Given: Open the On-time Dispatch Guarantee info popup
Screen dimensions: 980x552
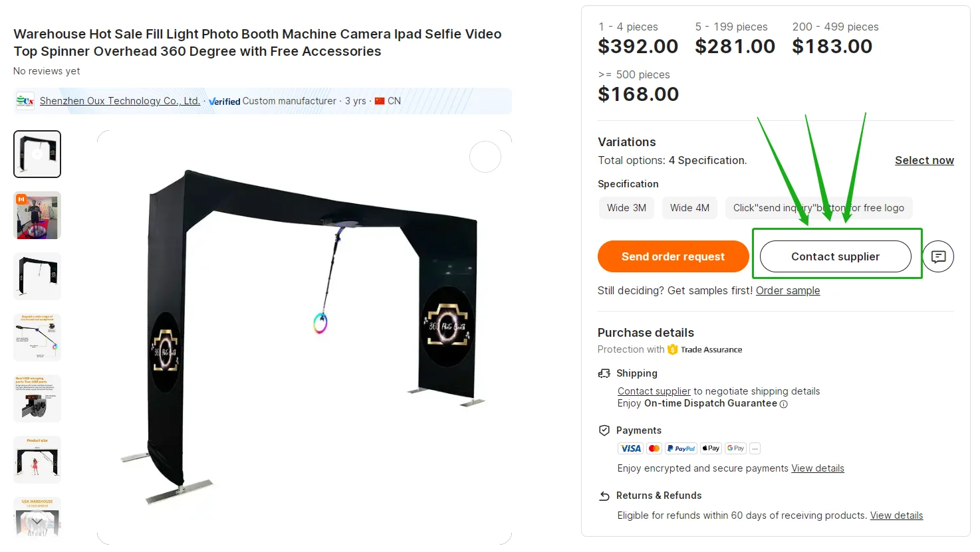Looking at the screenshot, I should tap(785, 404).
